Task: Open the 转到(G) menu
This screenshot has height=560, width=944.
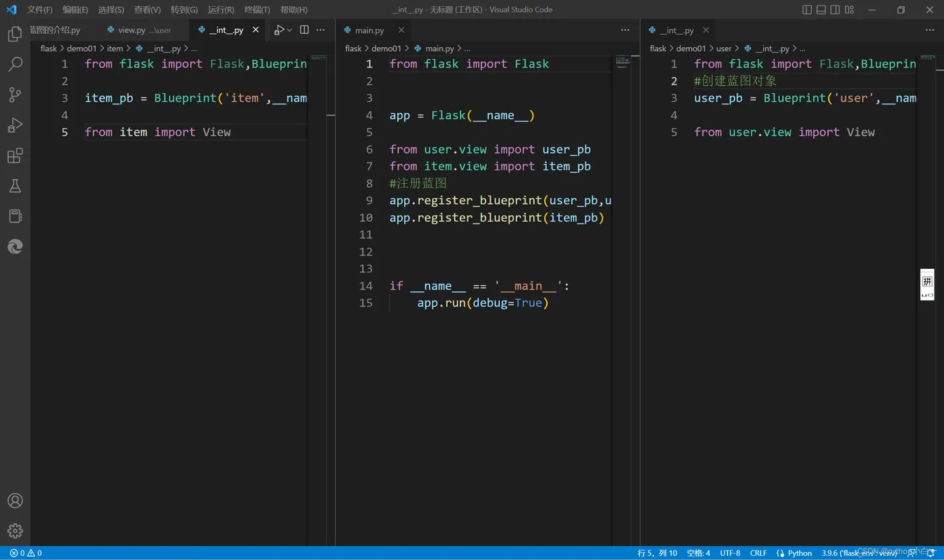Action: [x=184, y=9]
